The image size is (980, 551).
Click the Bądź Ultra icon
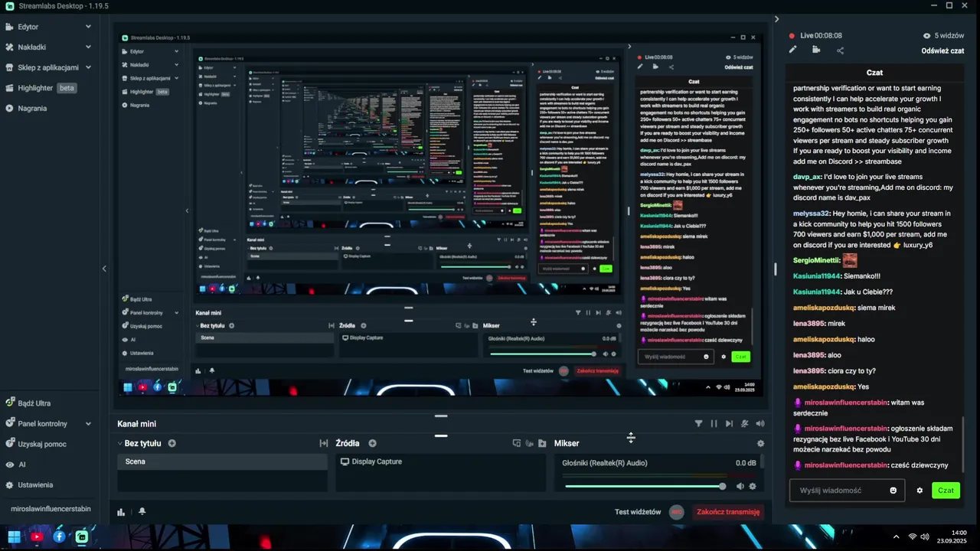tap(10, 403)
